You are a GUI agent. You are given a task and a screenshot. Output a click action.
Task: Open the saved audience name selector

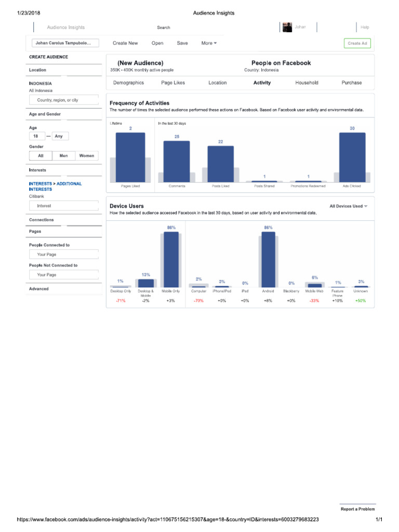tap(65, 43)
